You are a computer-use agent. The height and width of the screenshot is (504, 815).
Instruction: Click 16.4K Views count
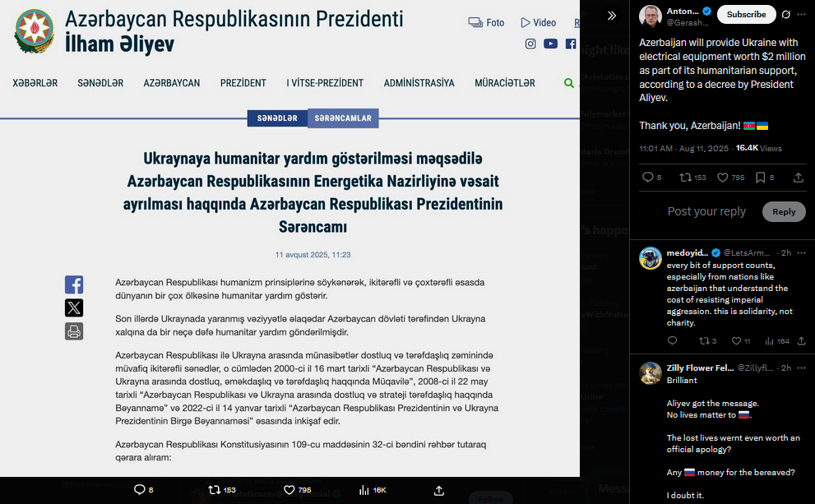[759, 149]
